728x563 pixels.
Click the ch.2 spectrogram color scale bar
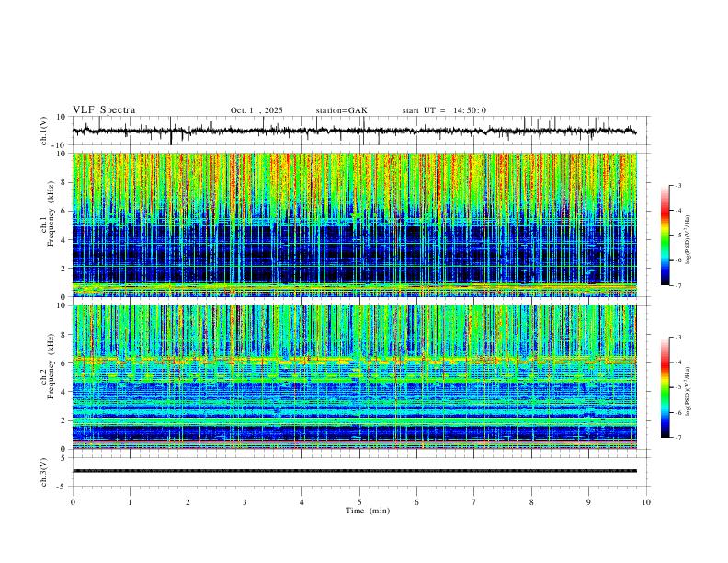coord(665,387)
